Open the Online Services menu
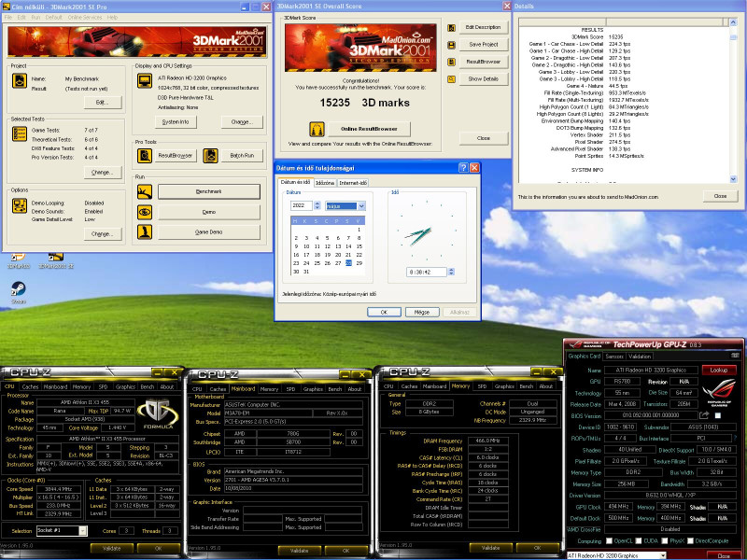 (85, 17)
